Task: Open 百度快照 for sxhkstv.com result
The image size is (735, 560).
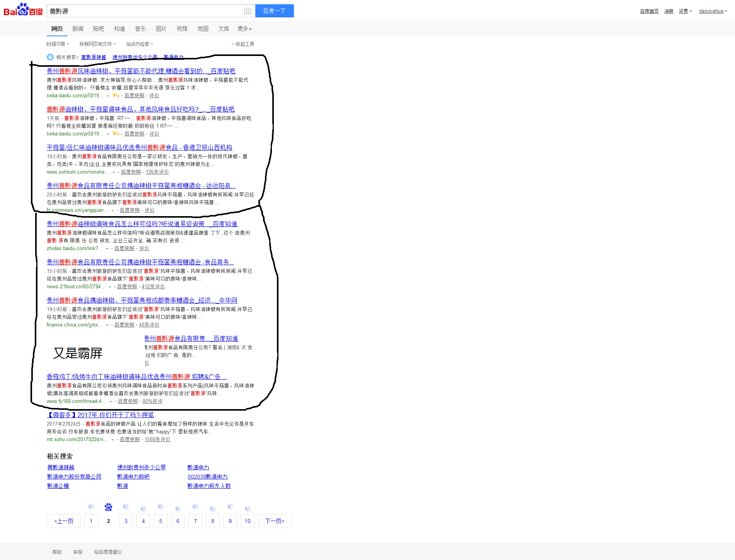Action: point(131,172)
